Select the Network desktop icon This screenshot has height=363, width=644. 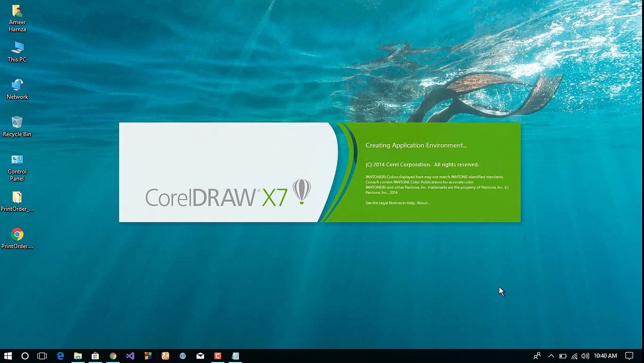click(x=17, y=89)
